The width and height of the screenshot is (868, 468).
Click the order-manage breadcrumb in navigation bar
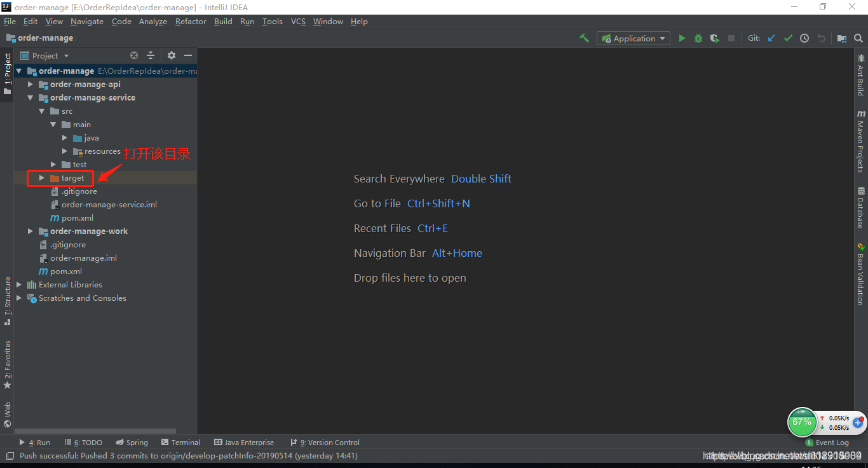(x=40, y=38)
